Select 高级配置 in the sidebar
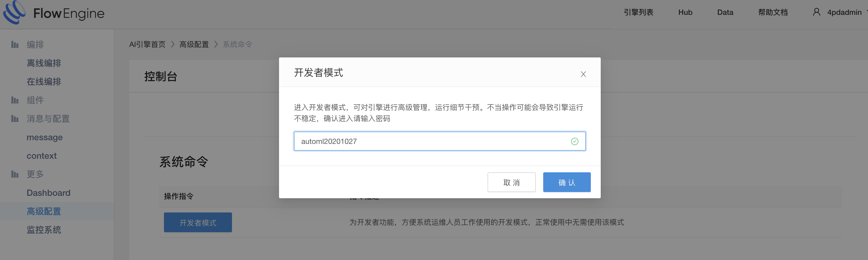 click(44, 211)
